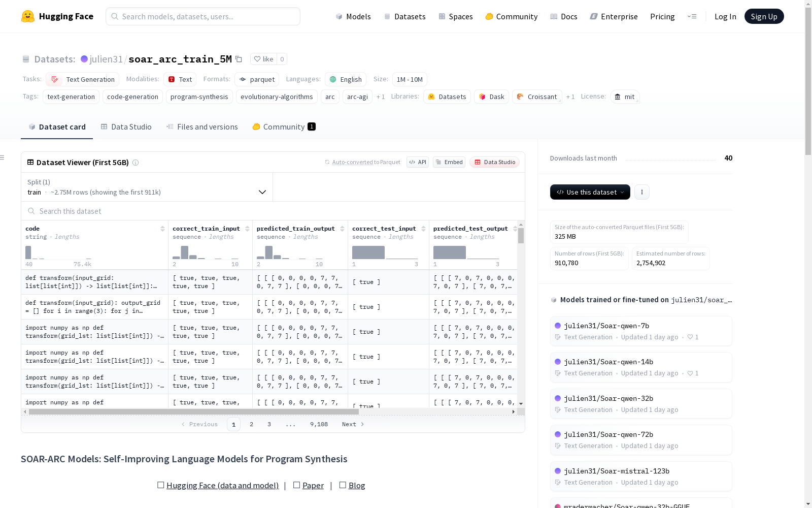This screenshot has height=508, width=812.
Task: Click the Next page button
Action: pos(353,424)
